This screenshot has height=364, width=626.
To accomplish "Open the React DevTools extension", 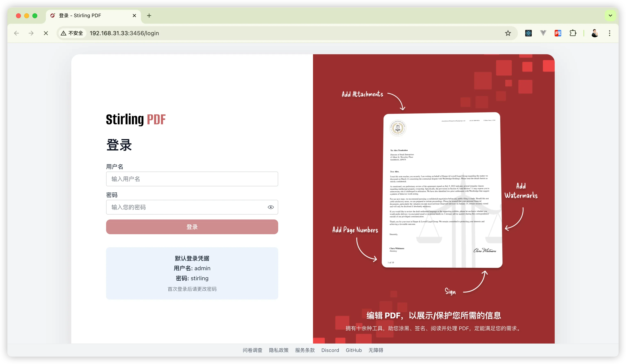I will pyautogui.click(x=528, y=33).
